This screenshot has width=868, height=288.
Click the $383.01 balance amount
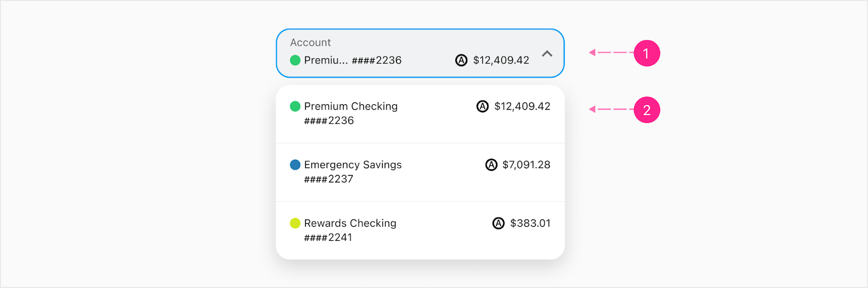(x=530, y=223)
